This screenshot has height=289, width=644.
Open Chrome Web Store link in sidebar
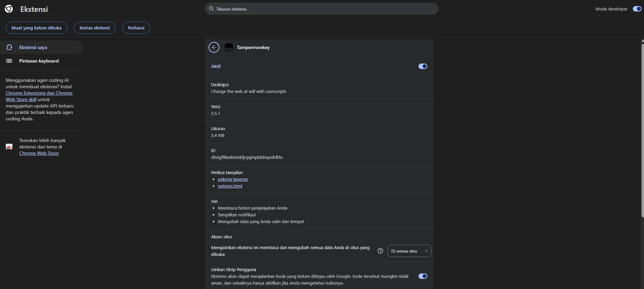[39, 153]
